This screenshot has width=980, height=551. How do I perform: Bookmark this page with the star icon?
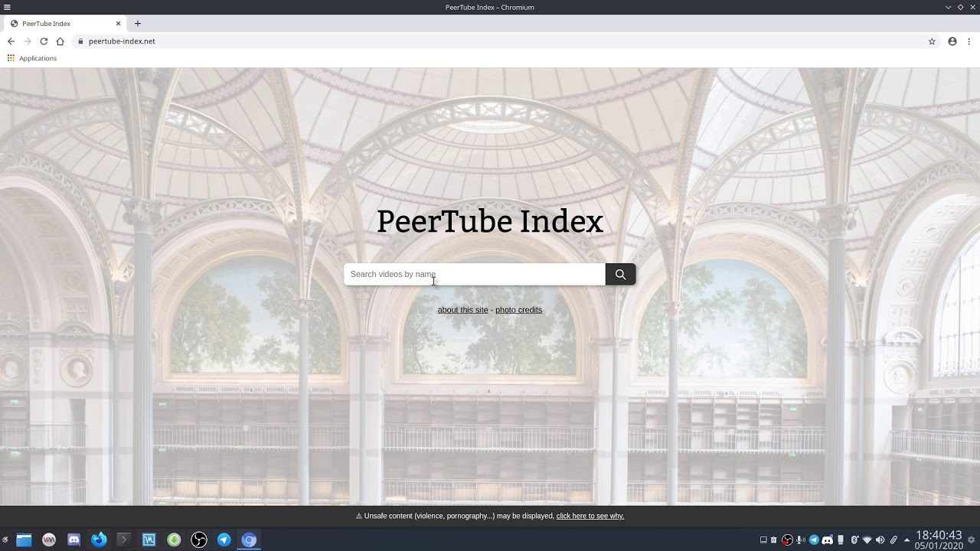pyautogui.click(x=932, y=41)
